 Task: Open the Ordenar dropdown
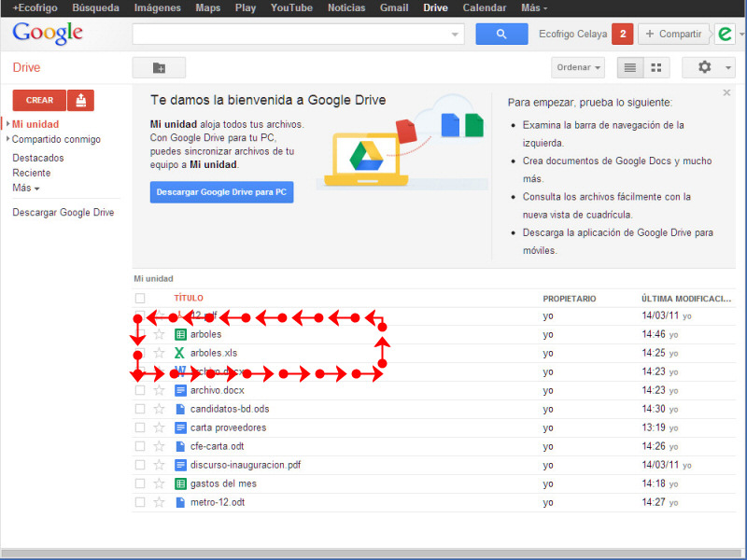pyautogui.click(x=578, y=67)
